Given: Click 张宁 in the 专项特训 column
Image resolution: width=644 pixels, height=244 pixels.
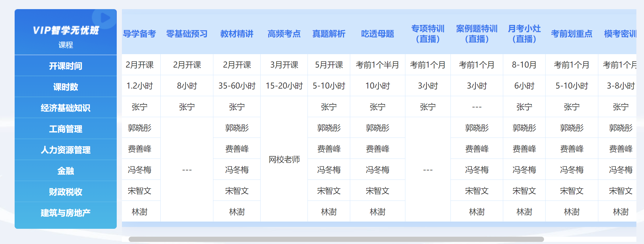Looking at the screenshot, I should point(428,107).
